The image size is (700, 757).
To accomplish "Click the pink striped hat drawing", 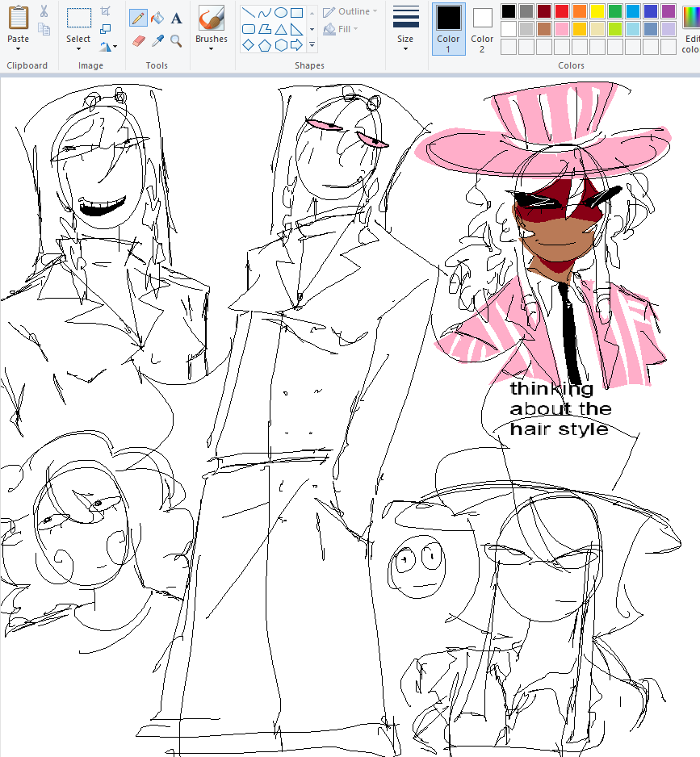I will (x=543, y=129).
